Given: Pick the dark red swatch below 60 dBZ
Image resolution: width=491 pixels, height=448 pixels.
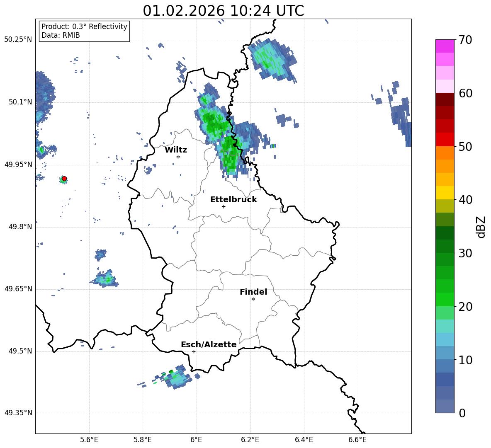Looking at the screenshot, I should (x=445, y=99).
